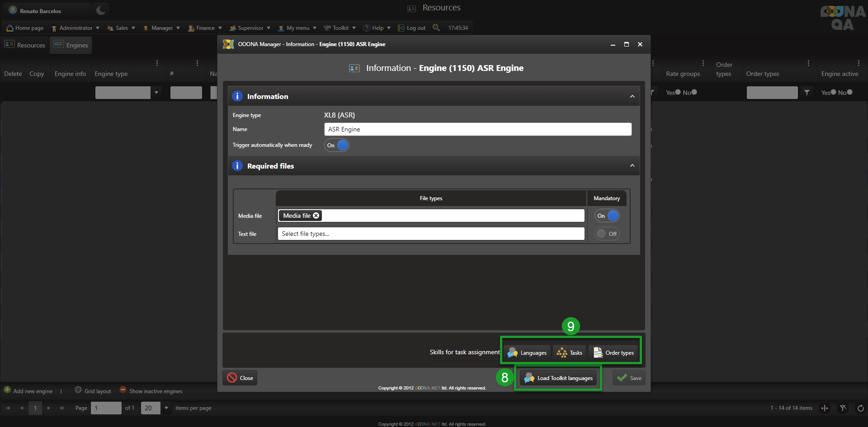
Task: Click the search magnifier icon in menu bar
Action: click(x=436, y=28)
